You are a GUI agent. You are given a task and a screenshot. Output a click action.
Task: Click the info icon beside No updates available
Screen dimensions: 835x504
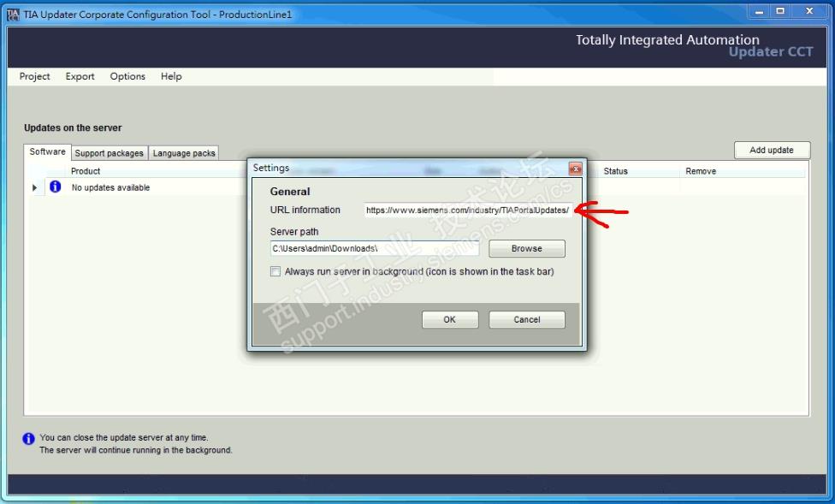56,187
